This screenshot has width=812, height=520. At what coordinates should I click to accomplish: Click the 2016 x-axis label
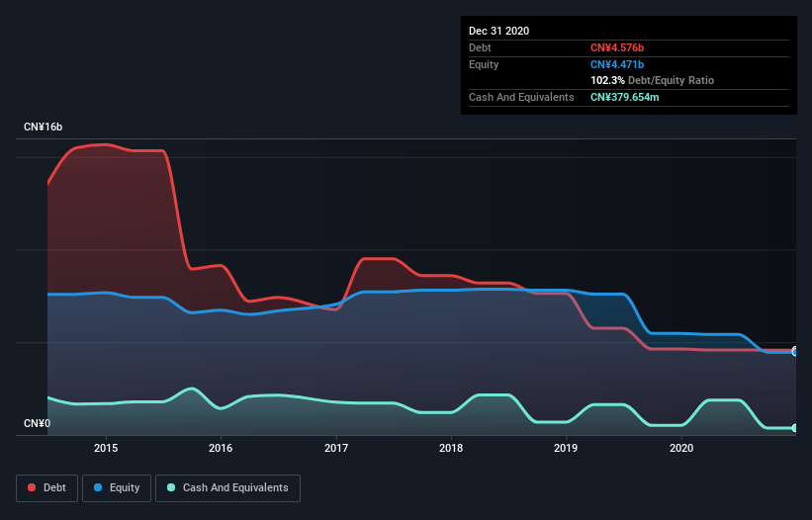click(x=221, y=448)
